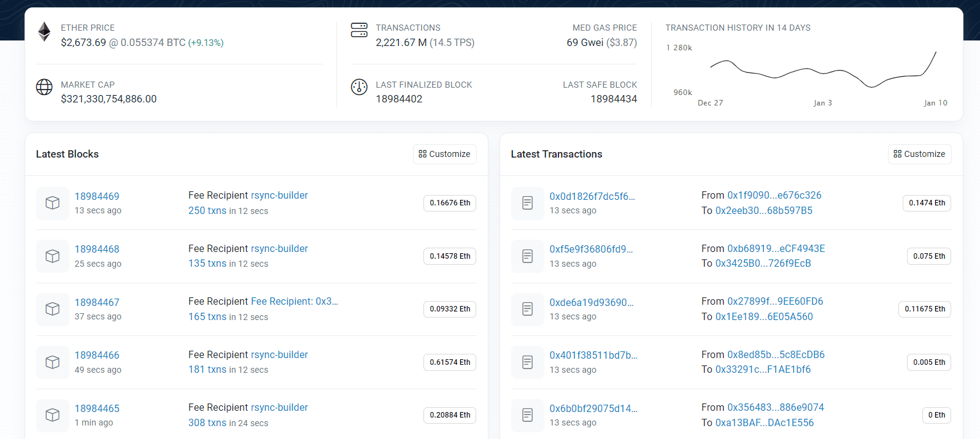Viewport: 980px width, 439px height.
Task: Open the 308 txns link for block 18984465
Action: click(207, 422)
